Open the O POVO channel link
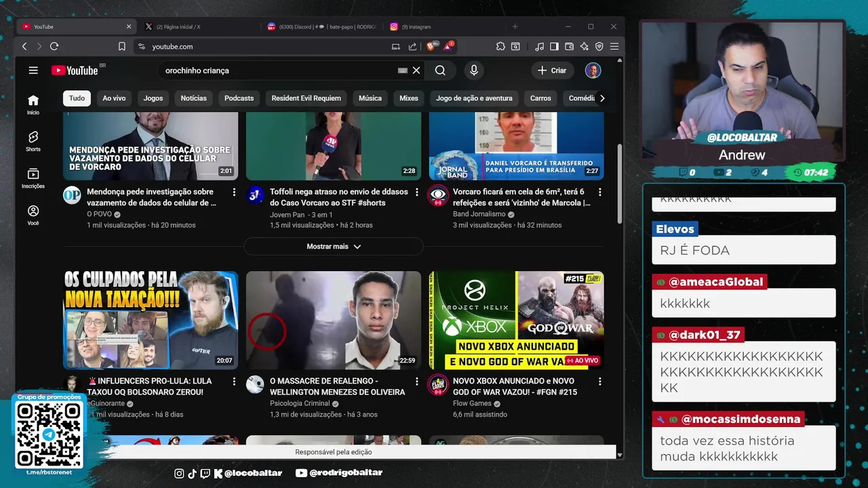 (x=100, y=214)
